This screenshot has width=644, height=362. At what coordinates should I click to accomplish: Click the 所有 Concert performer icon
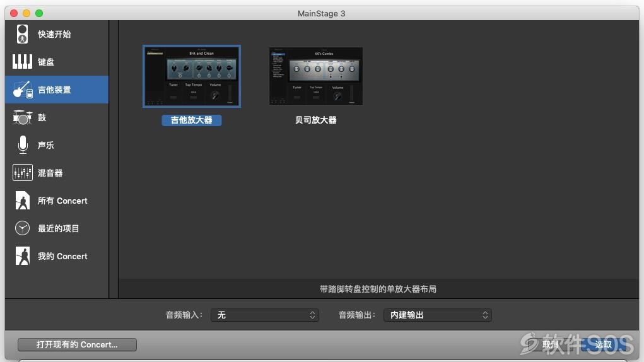click(x=23, y=201)
